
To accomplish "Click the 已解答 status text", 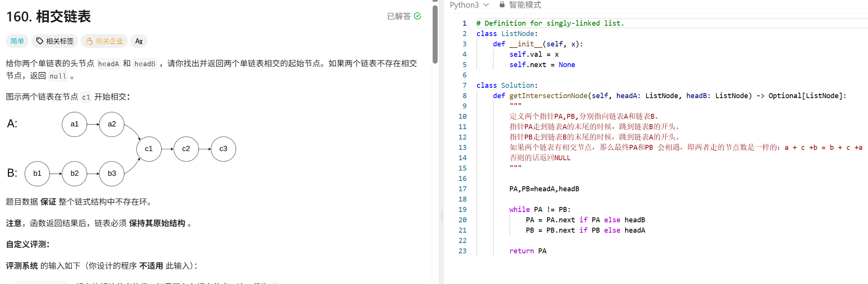I will click(x=399, y=16).
